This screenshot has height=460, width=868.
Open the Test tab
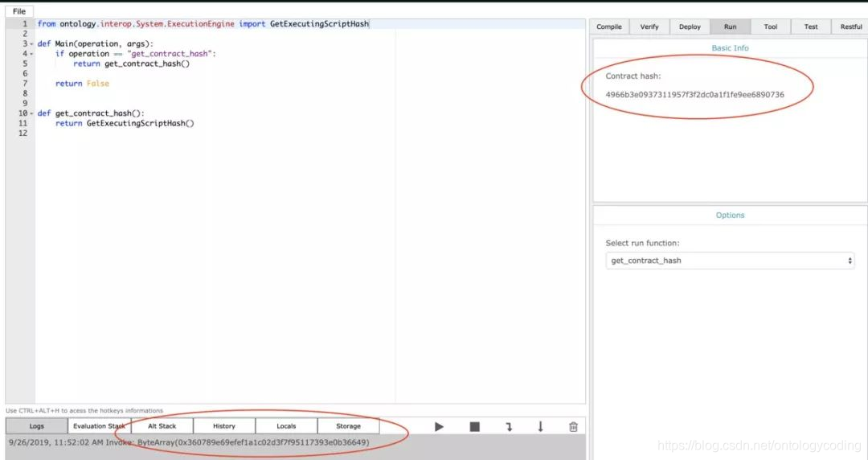pyautogui.click(x=811, y=27)
